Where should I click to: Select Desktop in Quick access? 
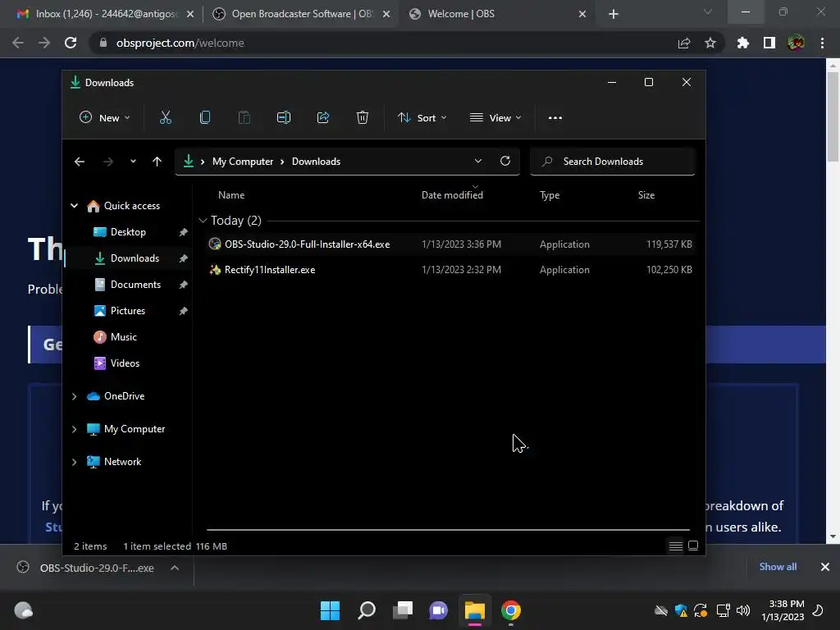pyautogui.click(x=128, y=232)
